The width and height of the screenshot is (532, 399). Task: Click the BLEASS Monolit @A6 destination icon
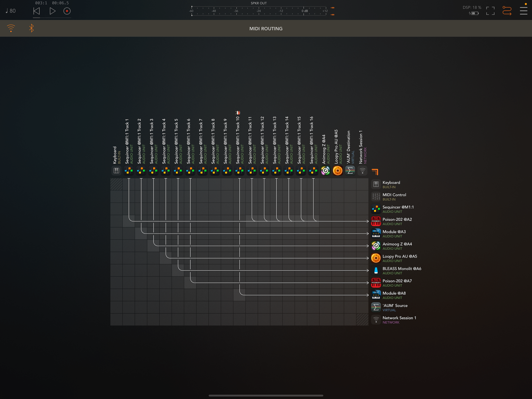(376, 270)
